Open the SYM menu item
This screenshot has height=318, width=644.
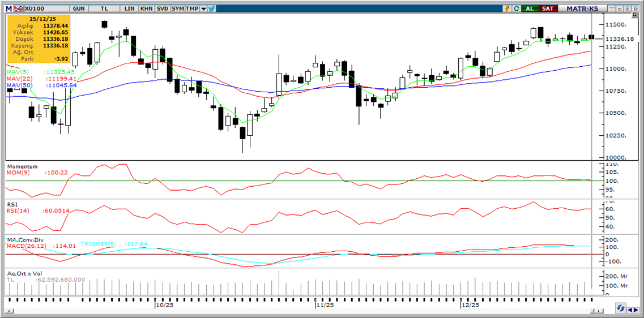point(178,8)
